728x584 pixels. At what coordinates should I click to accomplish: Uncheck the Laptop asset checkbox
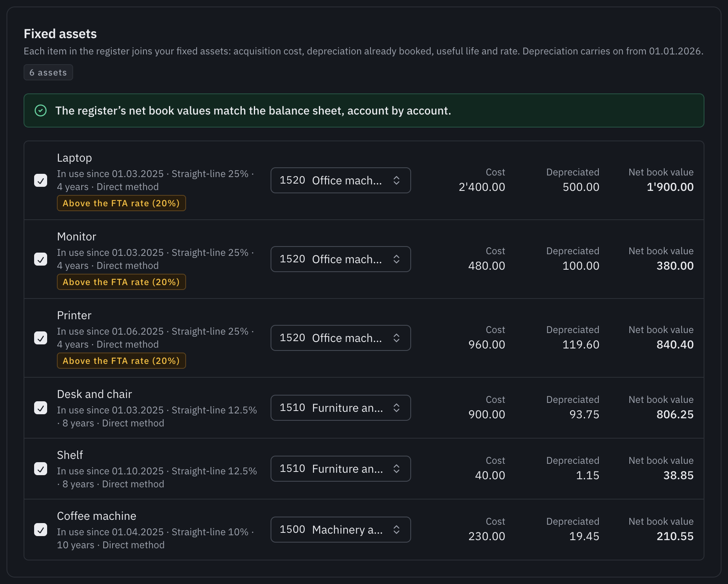[x=41, y=180]
